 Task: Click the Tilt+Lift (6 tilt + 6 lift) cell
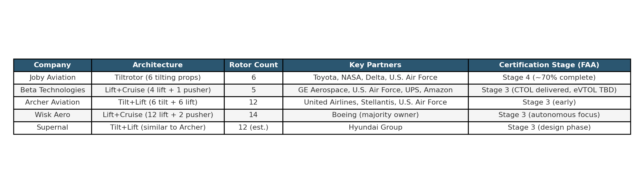coord(158,103)
